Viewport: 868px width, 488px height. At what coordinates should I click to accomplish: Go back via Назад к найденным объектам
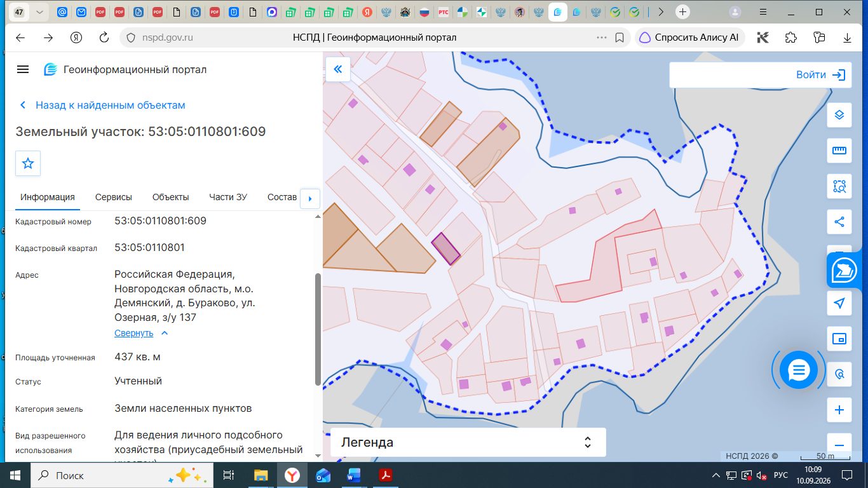click(x=102, y=105)
